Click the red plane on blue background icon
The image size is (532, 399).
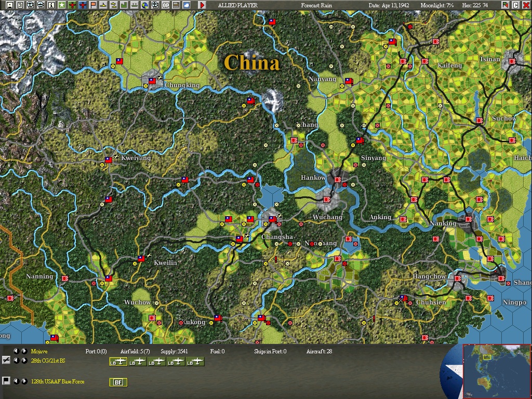click(x=83, y=5)
